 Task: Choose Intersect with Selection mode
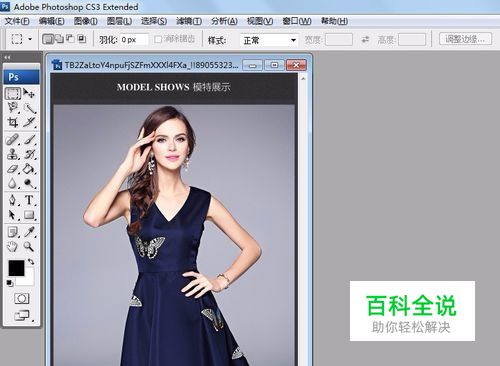tap(82, 39)
